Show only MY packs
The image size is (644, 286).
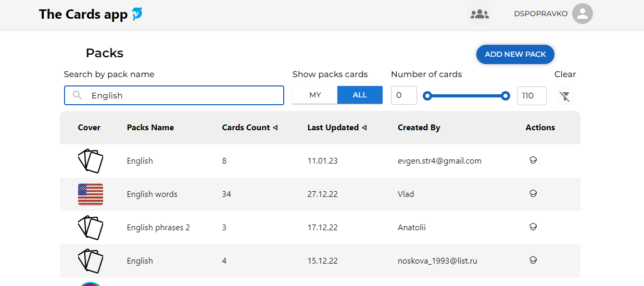pyautogui.click(x=315, y=95)
